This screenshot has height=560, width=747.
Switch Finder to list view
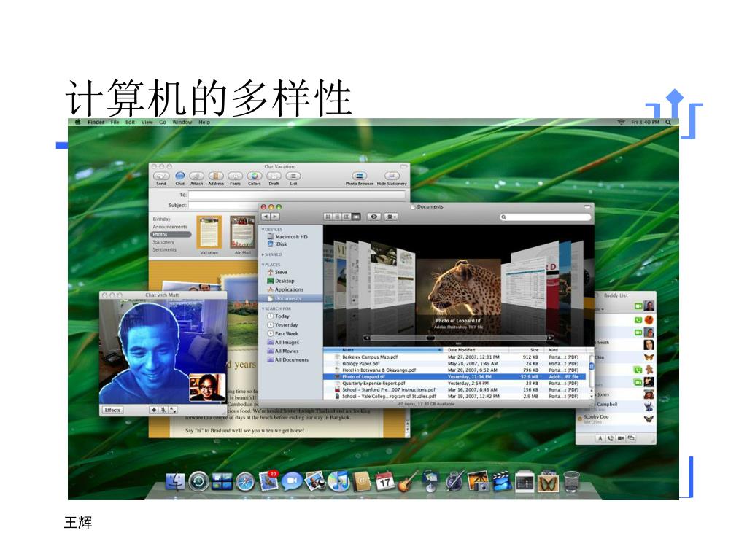(x=337, y=217)
